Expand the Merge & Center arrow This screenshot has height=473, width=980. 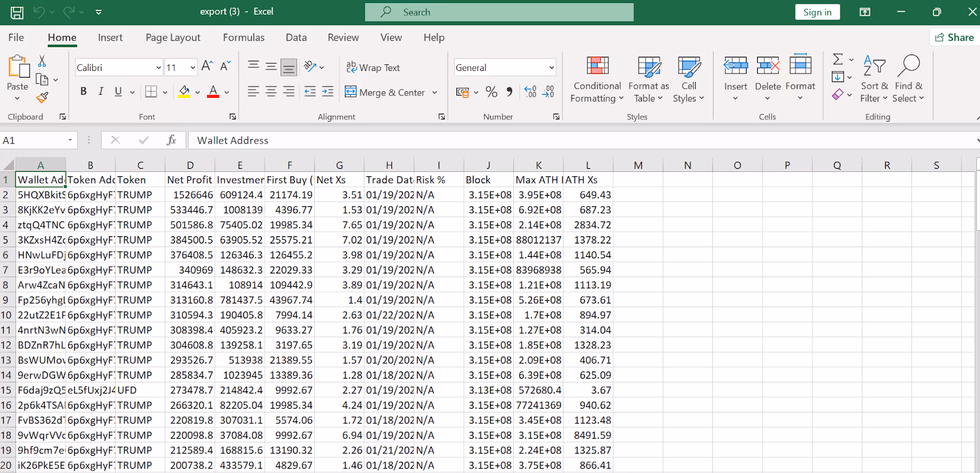[435, 92]
